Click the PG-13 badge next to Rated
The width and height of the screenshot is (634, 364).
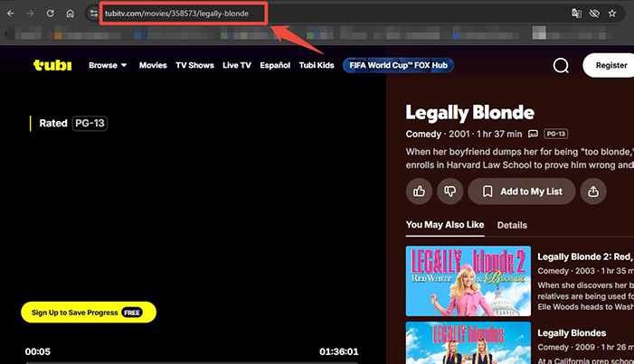[x=90, y=123]
